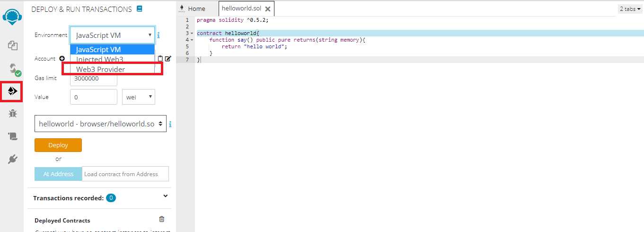Open documentation icon next to Deploy & Run Transactions title
Screen dimensions: 644x232
point(139,9)
